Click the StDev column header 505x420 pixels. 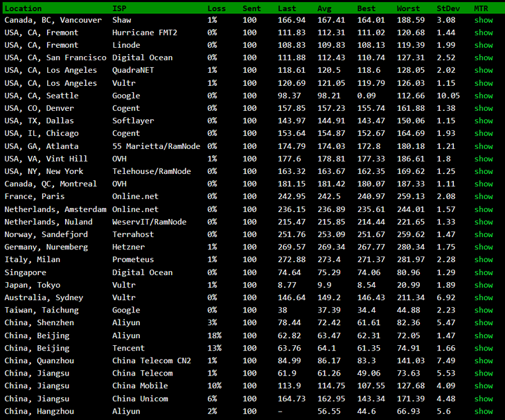point(448,9)
